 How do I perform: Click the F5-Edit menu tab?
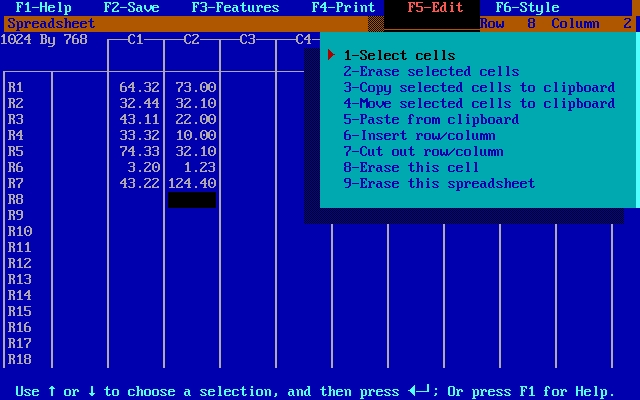point(435,8)
